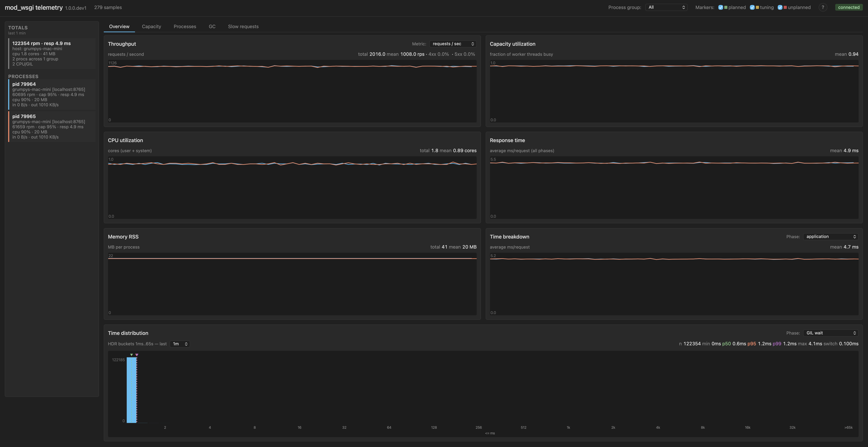Click the p99 1.2ms statistic
Image resolution: width=868 pixels, height=447 pixels.
pyautogui.click(x=784, y=344)
